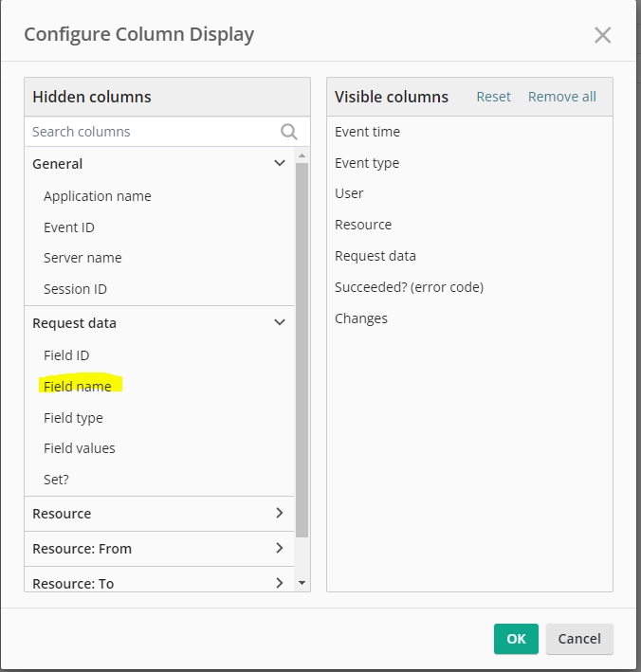
Task: Choose Session ID in hidden columns
Action: pyautogui.click(x=75, y=289)
